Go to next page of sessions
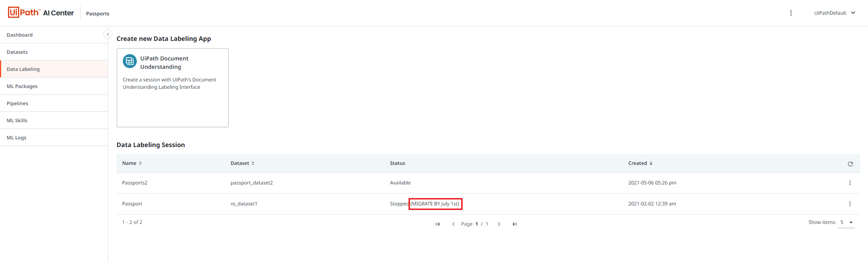This screenshot has width=868, height=262. tap(499, 224)
